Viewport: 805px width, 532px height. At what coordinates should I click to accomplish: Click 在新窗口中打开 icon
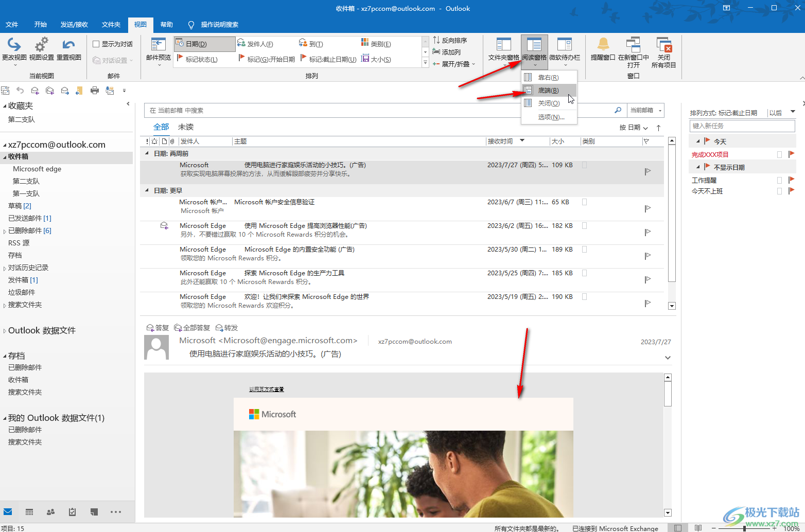click(633, 44)
